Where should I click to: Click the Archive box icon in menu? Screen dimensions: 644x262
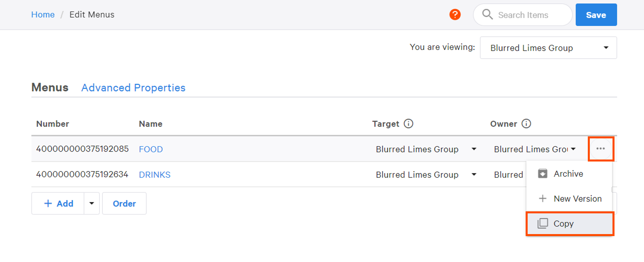[542, 173]
